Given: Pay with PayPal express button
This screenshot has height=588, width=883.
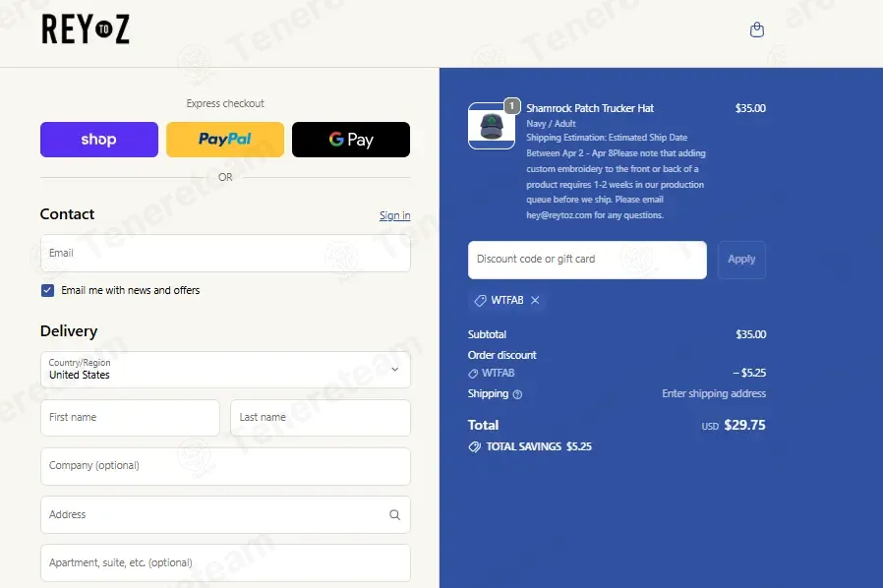Looking at the screenshot, I should (x=225, y=140).
